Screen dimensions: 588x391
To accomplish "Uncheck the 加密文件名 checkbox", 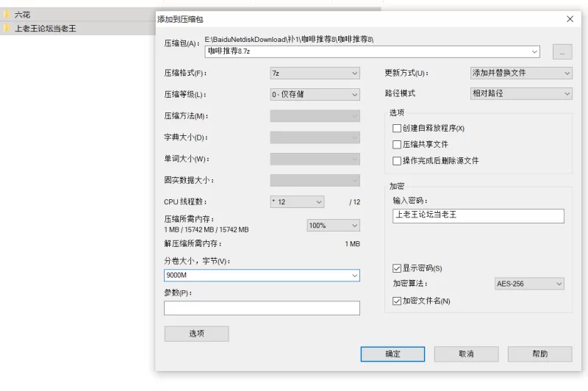I will (x=397, y=301).
